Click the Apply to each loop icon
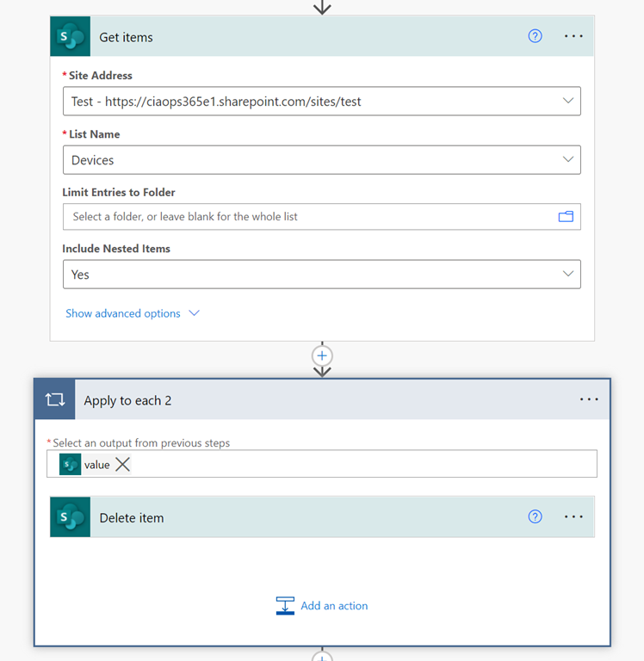 click(x=55, y=400)
